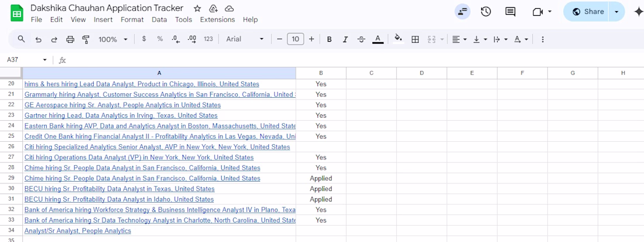The image size is (644, 242).
Task: Open the Data menu
Action: coord(159,19)
